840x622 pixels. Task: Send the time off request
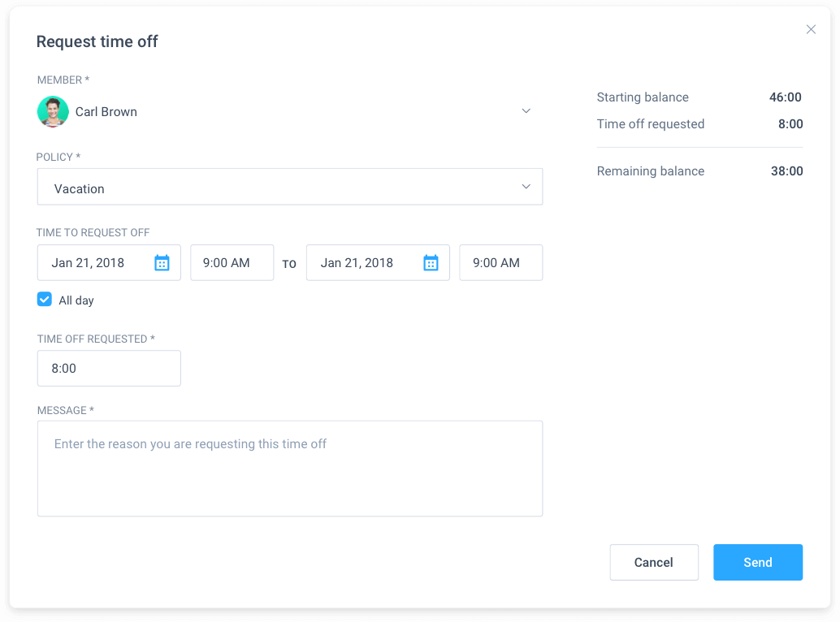757,562
